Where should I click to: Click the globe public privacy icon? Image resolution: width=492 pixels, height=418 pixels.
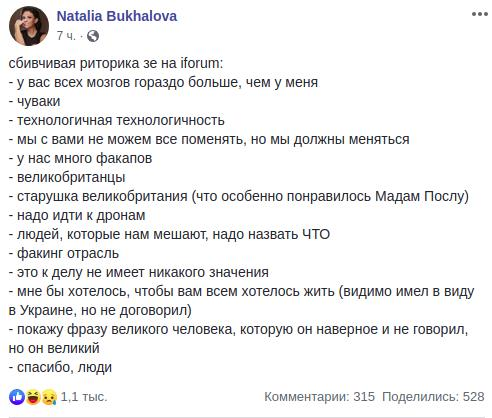(x=93, y=36)
